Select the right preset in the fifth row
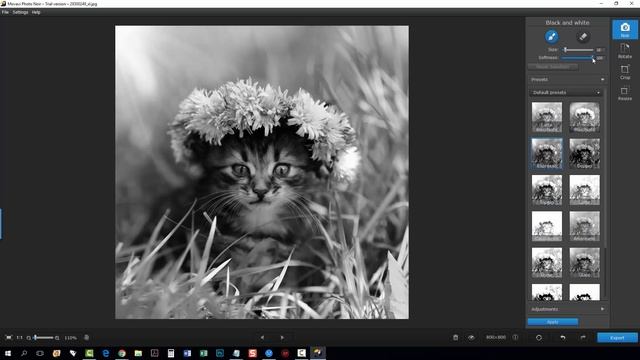This screenshot has width=640, height=360. [x=584, y=262]
